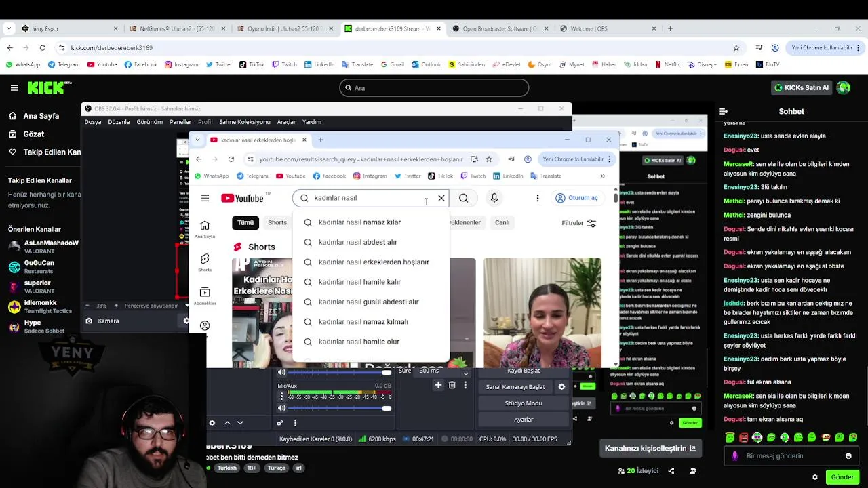The height and width of the screenshot is (488, 868).
Task: Click the YouTube search magnifier button
Action: [x=464, y=198]
